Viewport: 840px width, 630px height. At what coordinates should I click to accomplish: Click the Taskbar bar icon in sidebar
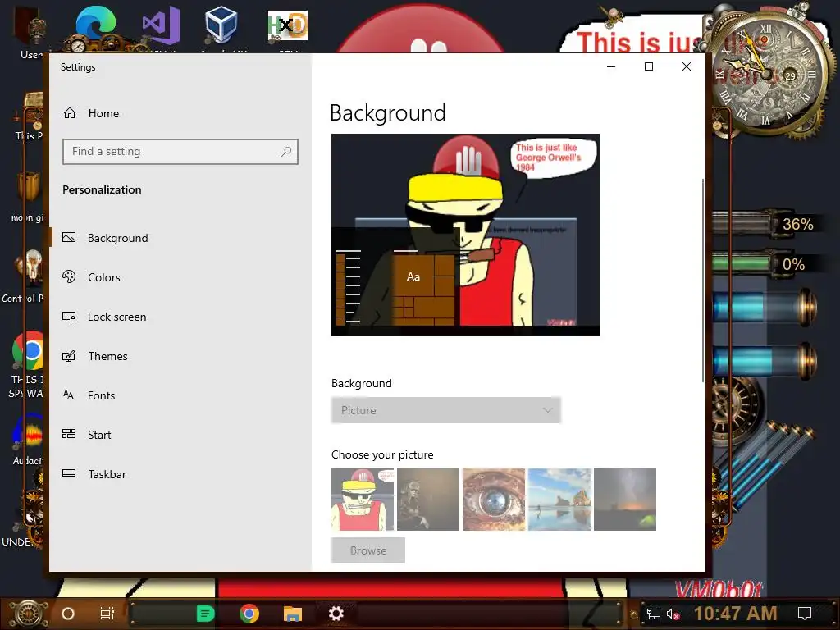coord(69,473)
